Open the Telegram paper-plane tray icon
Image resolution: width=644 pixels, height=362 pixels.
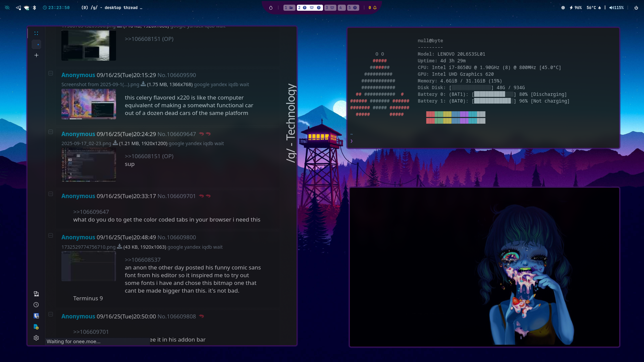(x=18, y=8)
